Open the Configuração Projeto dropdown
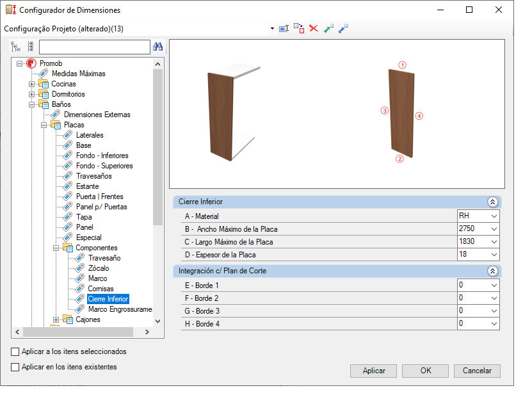 272,29
